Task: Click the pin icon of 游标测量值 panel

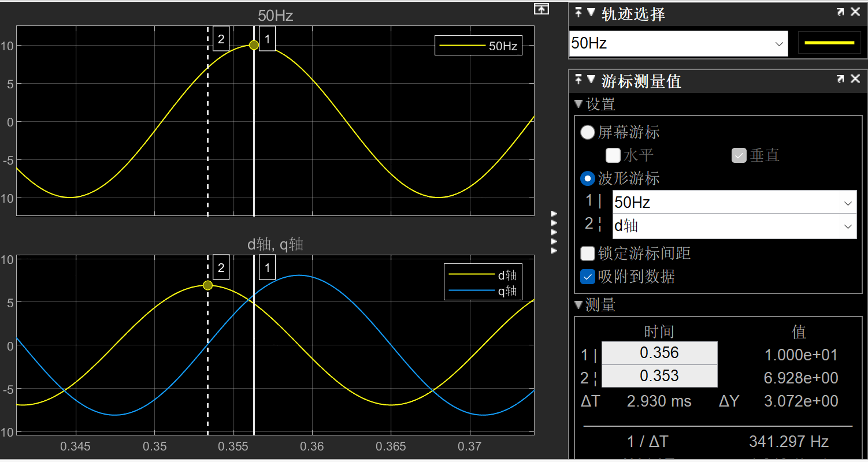Action: [578, 80]
